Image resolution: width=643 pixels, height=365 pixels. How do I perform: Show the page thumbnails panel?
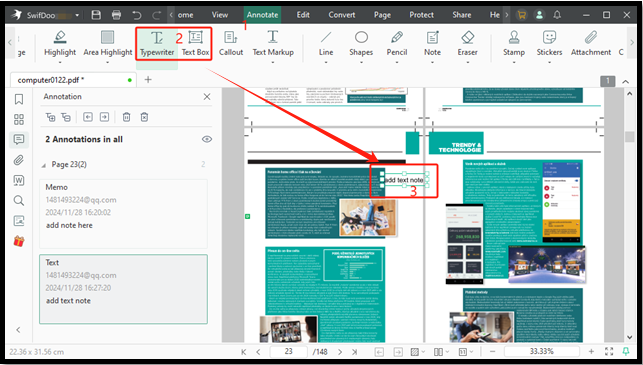[19, 119]
